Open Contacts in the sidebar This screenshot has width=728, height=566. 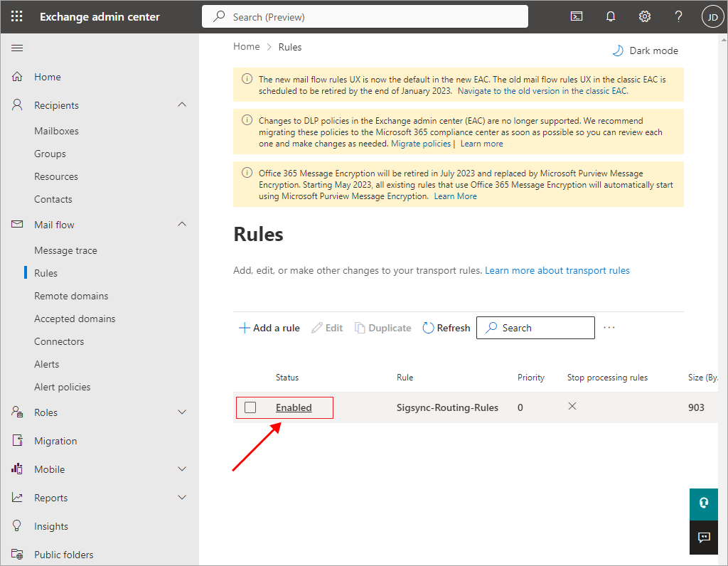[x=53, y=199]
